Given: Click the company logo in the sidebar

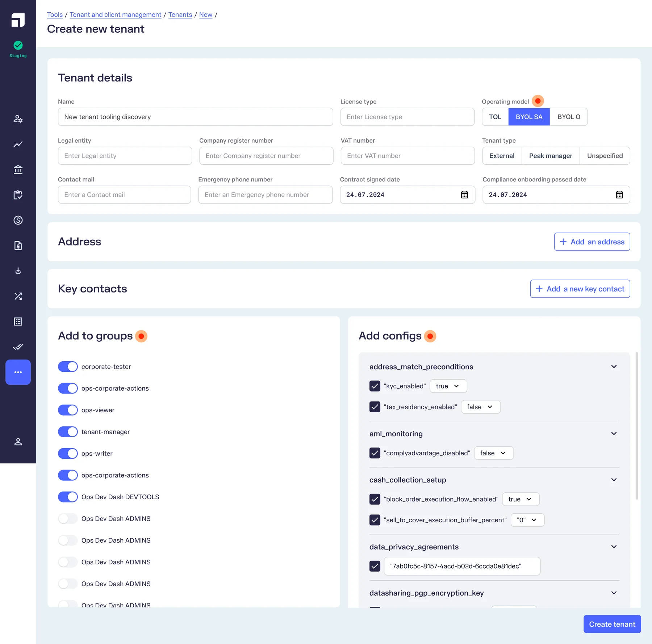Looking at the screenshot, I should (x=18, y=20).
